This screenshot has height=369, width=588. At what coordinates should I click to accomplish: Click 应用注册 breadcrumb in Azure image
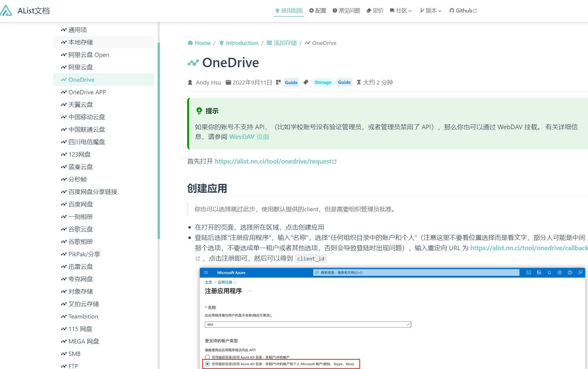[x=225, y=282]
